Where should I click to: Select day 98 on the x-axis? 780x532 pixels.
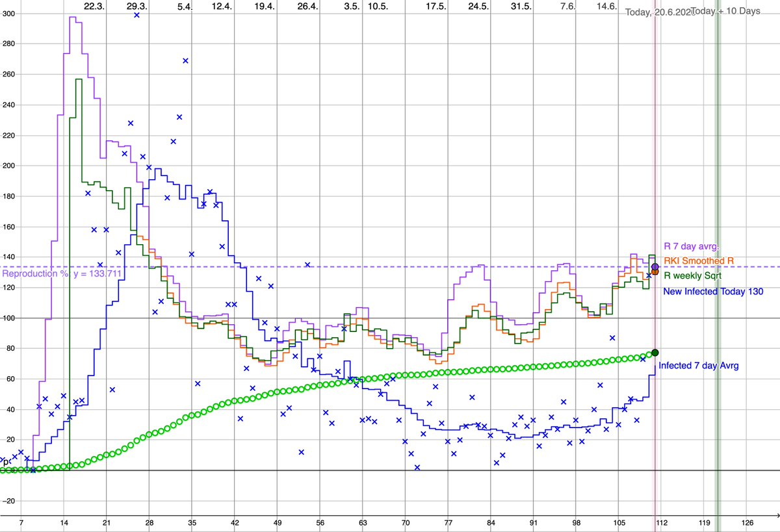[577, 523]
